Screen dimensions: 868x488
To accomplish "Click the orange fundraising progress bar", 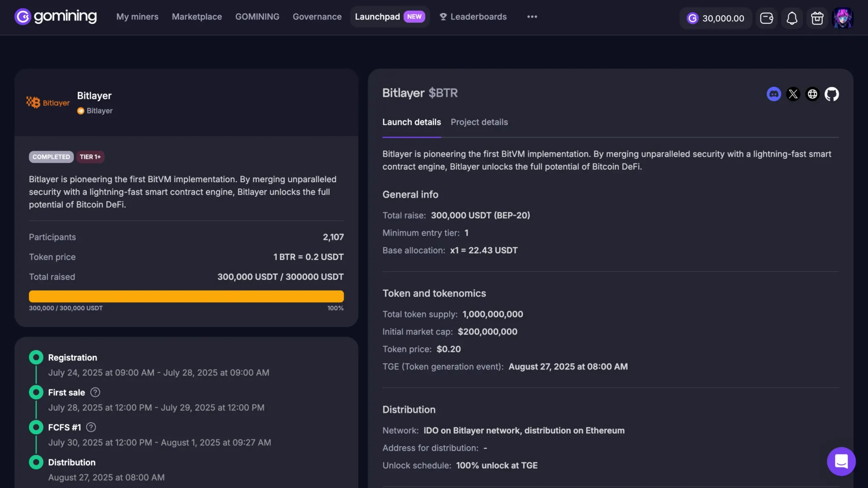I will pyautogui.click(x=186, y=296).
